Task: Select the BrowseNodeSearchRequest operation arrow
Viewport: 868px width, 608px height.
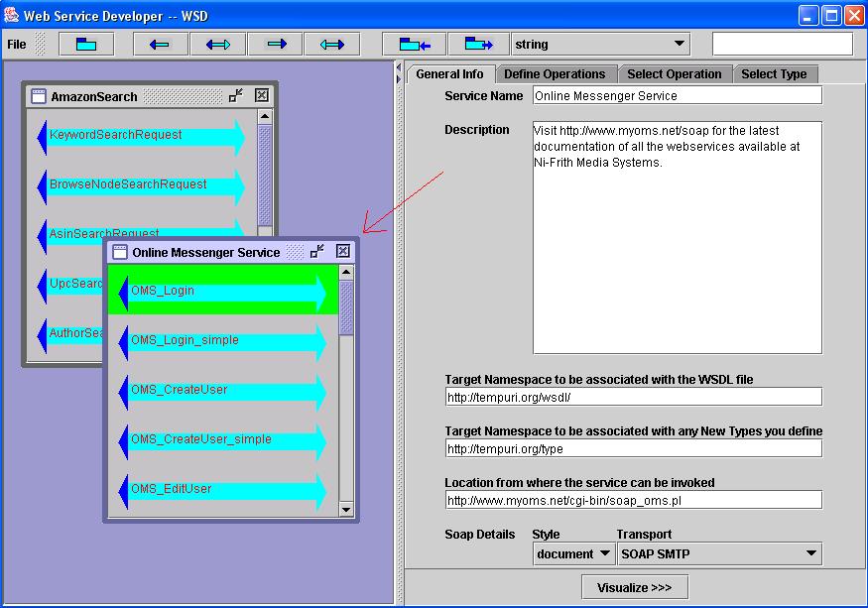Action: pos(141,185)
